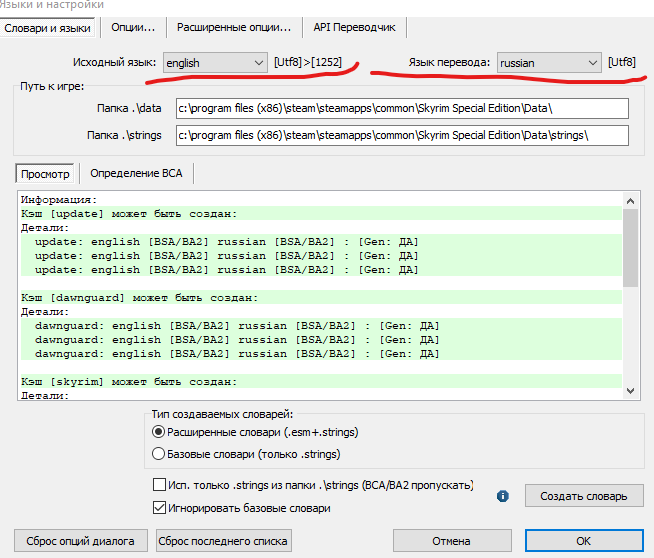Image resolution: width=654 pixels, height=558 pixels.
Task: Open the Язык перевода russian dropdown
Action: click(x=549, y=63)
